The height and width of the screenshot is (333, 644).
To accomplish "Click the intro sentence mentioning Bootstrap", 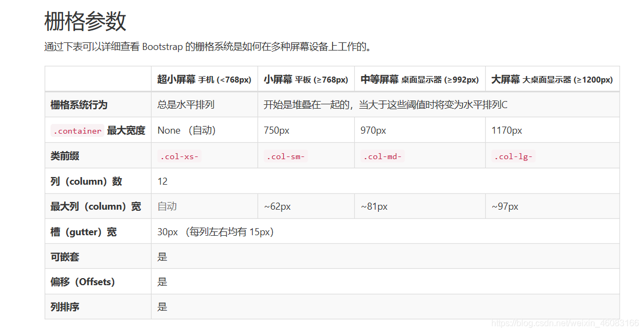I will click(208, 47).
